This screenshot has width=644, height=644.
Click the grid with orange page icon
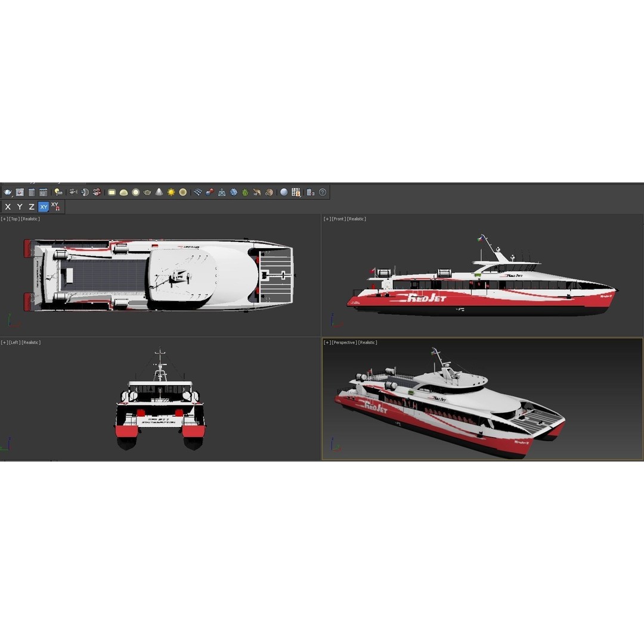pos(296,192)
